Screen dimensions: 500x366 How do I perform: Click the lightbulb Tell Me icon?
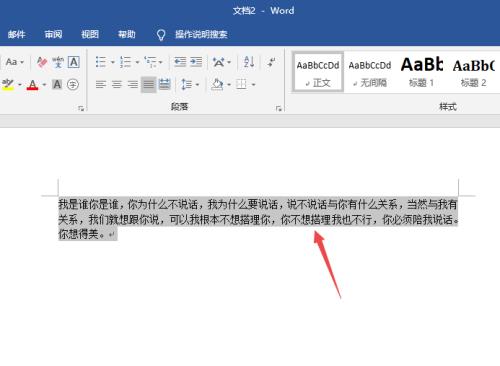coord(161,35)
